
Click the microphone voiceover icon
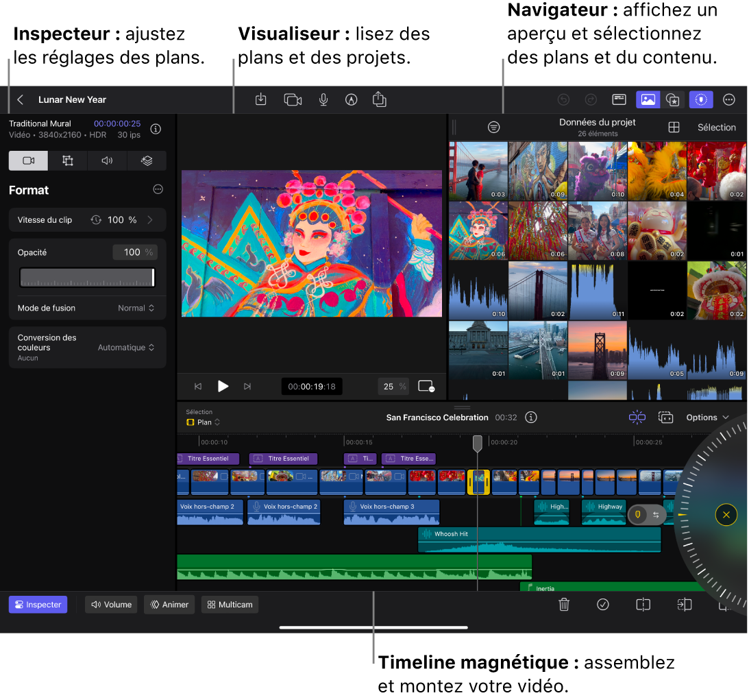[x=323, y=100]
